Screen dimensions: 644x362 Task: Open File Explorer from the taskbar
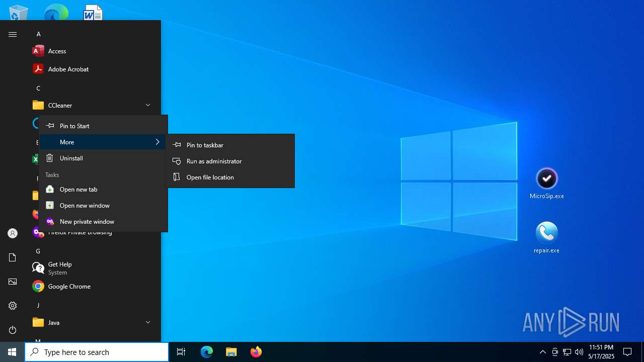click(x=231, y=352)
